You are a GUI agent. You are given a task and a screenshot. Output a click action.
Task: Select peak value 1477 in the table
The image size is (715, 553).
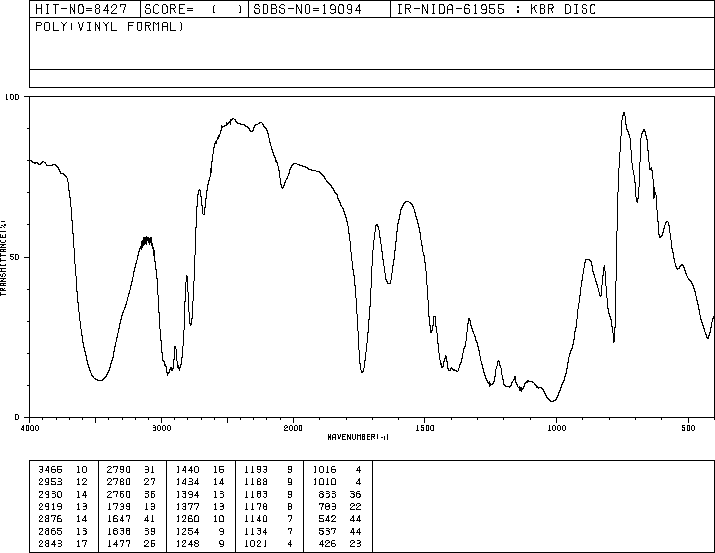(x=119, y=544)
